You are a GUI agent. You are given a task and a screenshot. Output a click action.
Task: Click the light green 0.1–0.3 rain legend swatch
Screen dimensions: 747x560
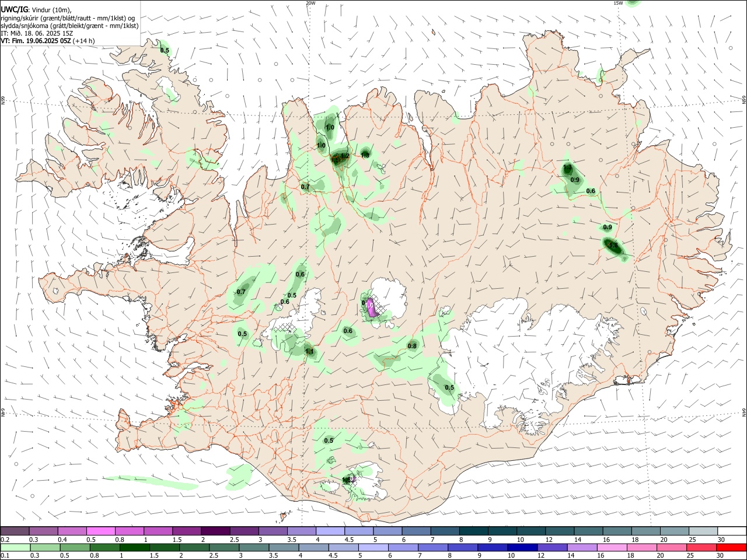[15, 548]
